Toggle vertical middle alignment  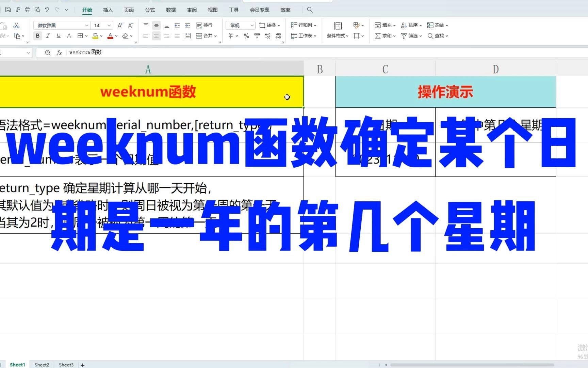156,26
